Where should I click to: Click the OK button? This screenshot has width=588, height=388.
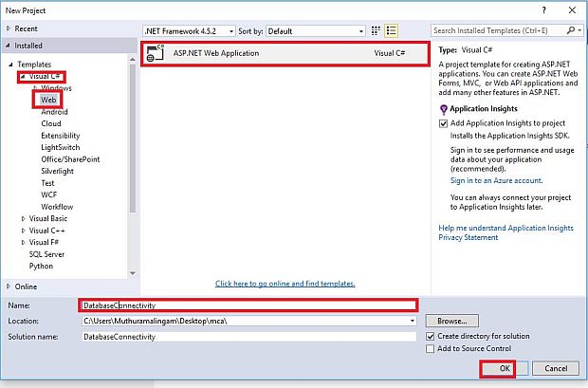tap(505, 368)
